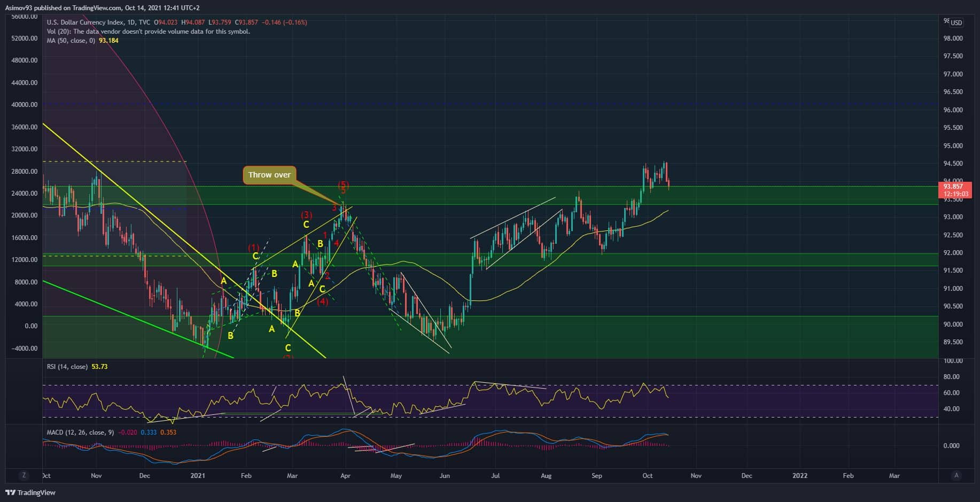Click the '93.000' price axis label
The height and width of the screenshot is (502, 980).
(x=953, y=217)
